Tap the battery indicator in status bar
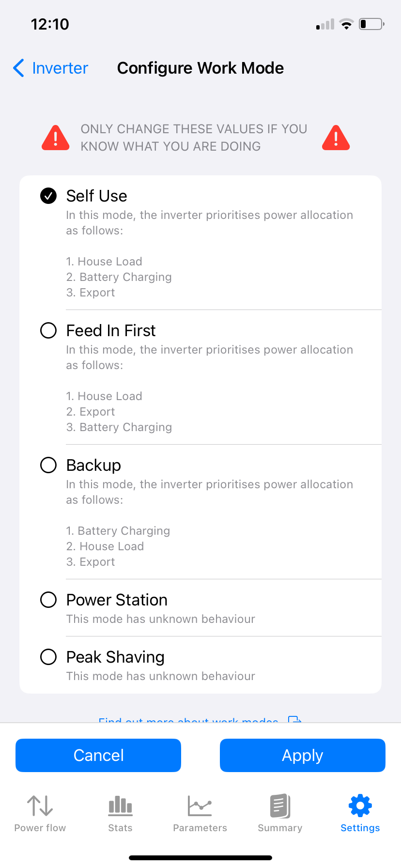 click(x=371, y=24)
